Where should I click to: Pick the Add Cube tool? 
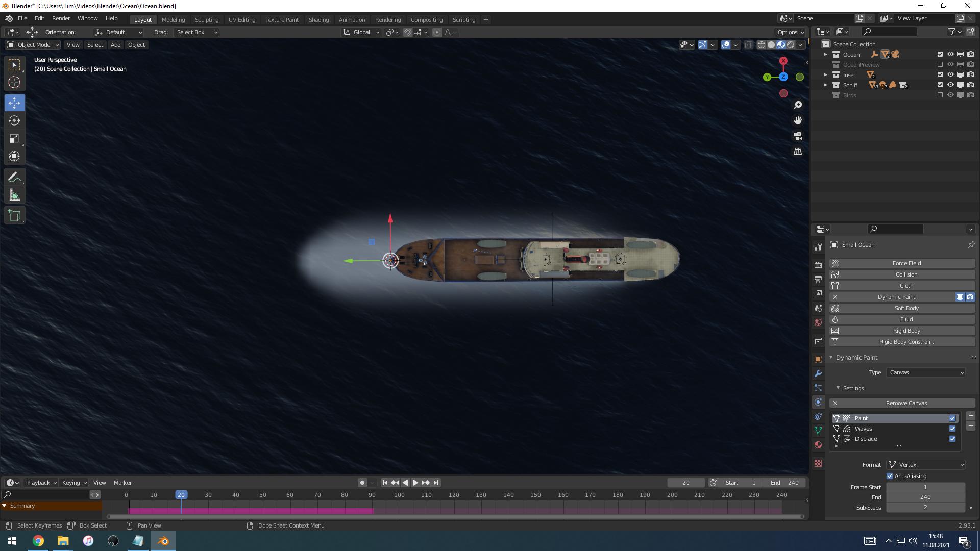(x=14, y=215)
